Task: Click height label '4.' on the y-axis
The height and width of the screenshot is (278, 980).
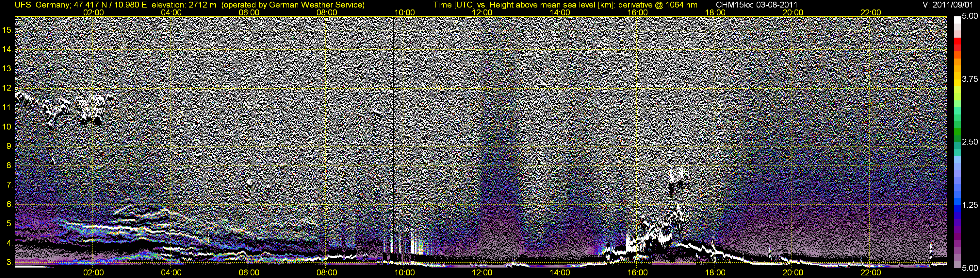Action: point(9,243)
